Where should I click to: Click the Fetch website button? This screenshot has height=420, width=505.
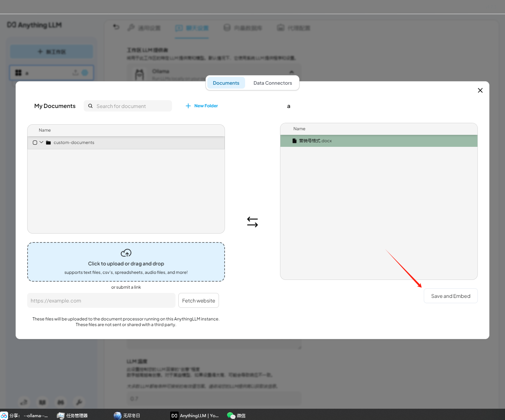(x=198, y=300)
